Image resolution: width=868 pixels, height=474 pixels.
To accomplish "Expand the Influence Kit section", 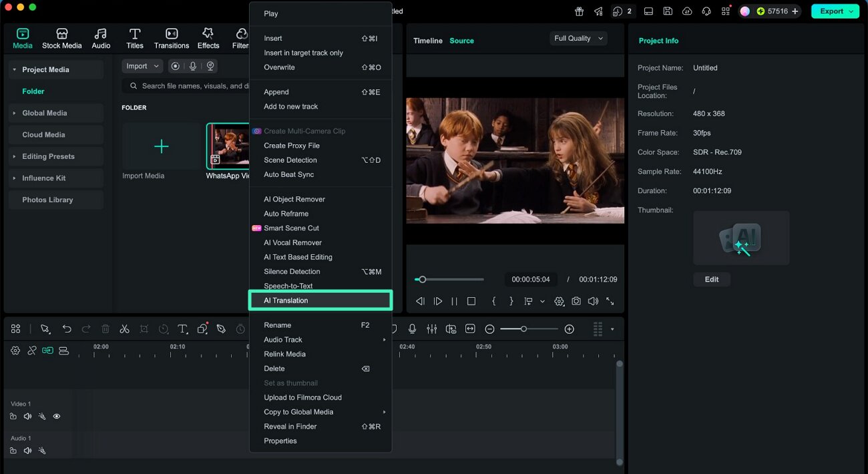I will pos(14,178).
